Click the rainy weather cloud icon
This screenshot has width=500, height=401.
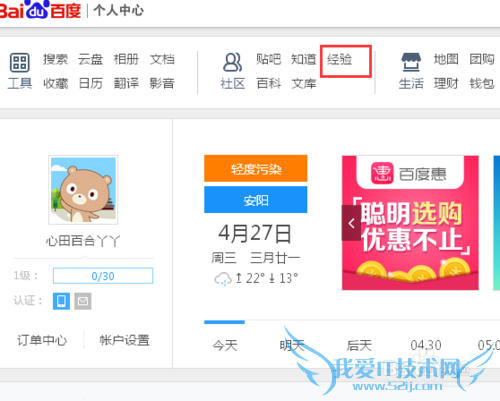[x=223, y=279]
